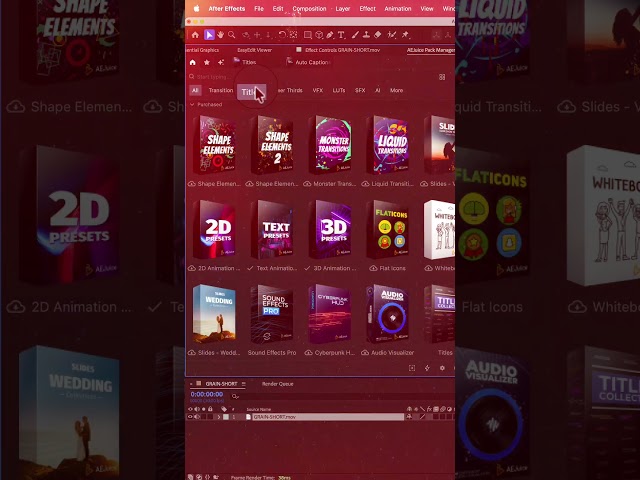
Task: Select the All category filter
Action: 195,90
